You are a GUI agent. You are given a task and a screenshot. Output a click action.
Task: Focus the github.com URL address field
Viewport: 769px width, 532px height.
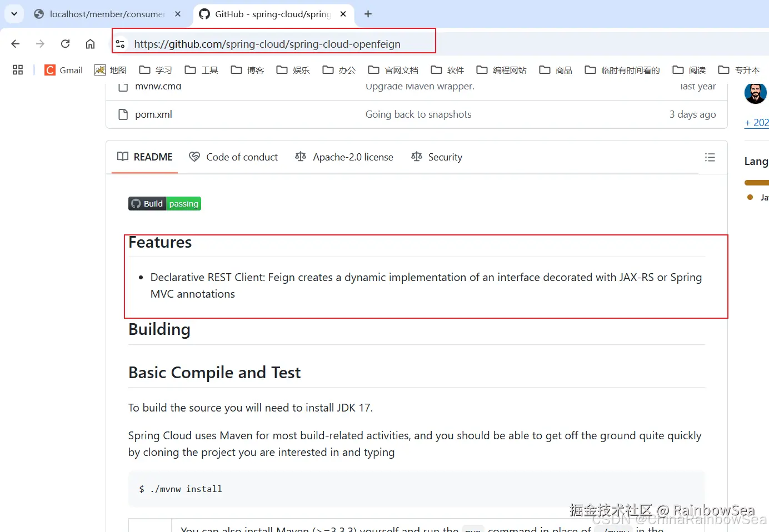point(267,44)
